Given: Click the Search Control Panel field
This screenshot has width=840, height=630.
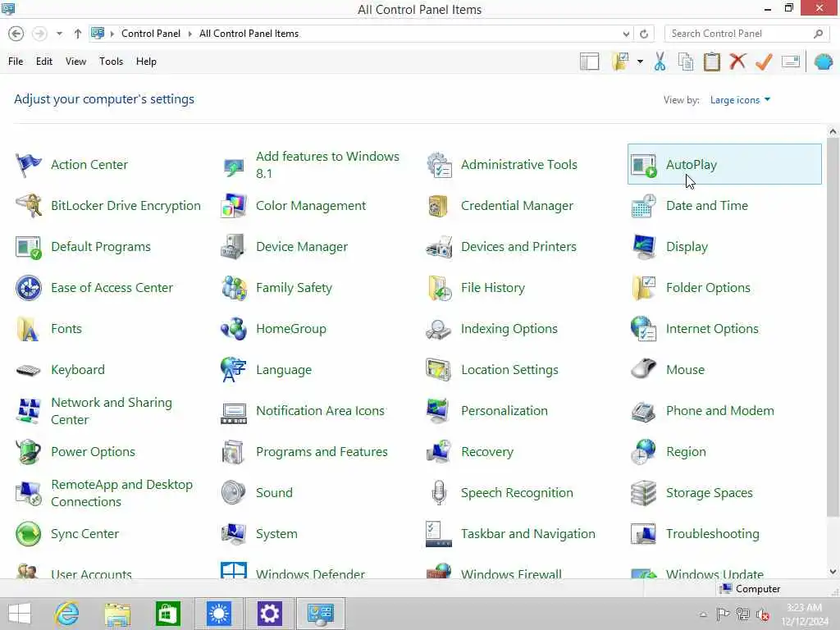Looking at the screenshot, I should pyautogui.click(x=746, y=34).
